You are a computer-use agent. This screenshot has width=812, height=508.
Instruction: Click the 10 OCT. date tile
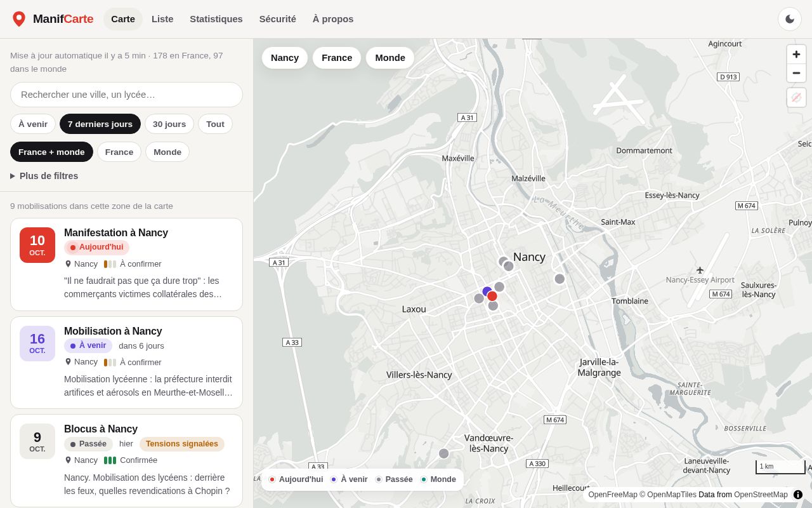pyautogui.click(x=37, y=245)
